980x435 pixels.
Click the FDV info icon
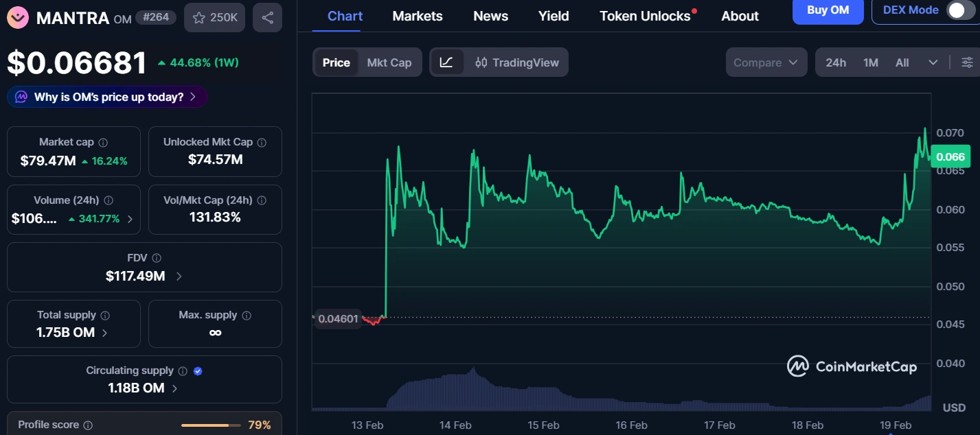157,259
